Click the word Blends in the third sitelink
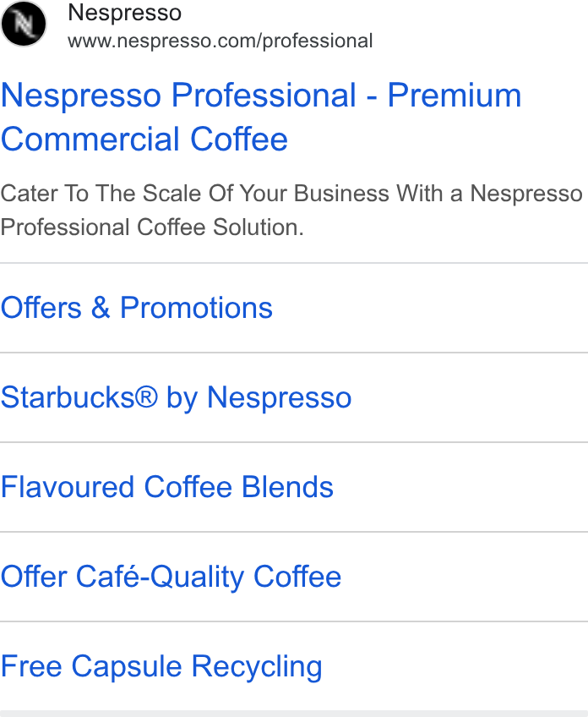 coord(287,486)
